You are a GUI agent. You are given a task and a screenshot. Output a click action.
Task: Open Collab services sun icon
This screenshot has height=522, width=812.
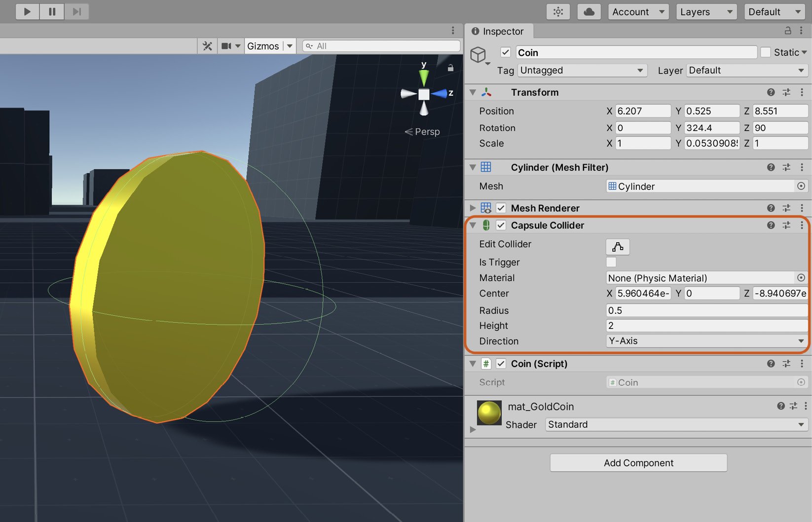click(558, 12)
